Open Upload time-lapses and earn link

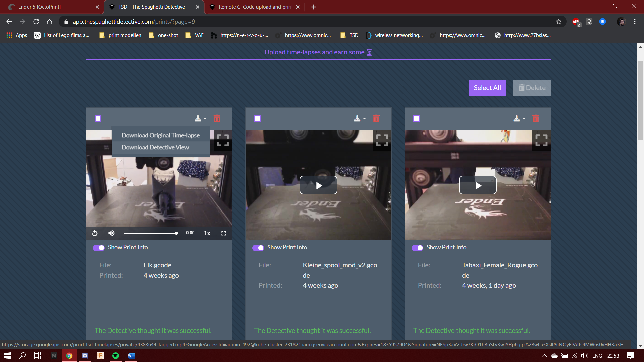(x=318, y=52)
